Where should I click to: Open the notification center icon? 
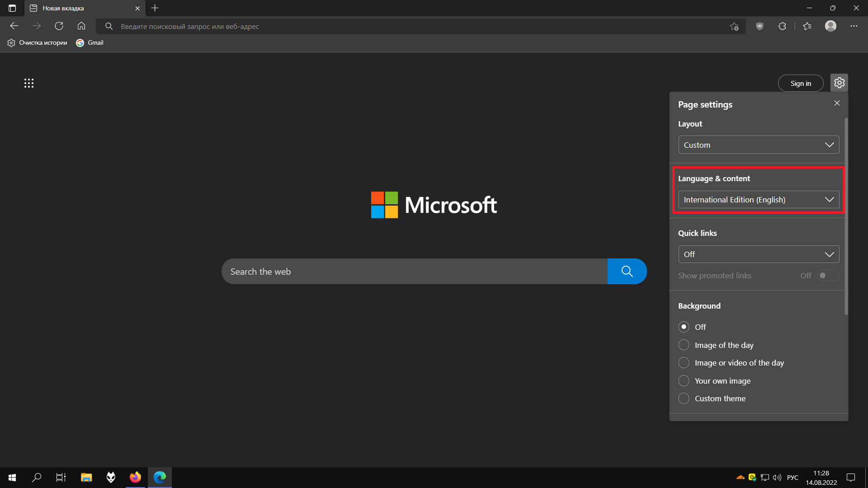click(851, 478)
